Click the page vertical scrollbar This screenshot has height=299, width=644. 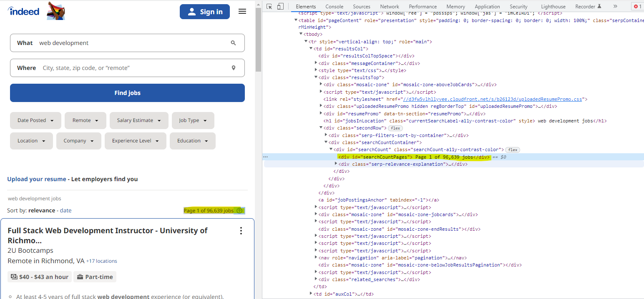tap(258, 40)
